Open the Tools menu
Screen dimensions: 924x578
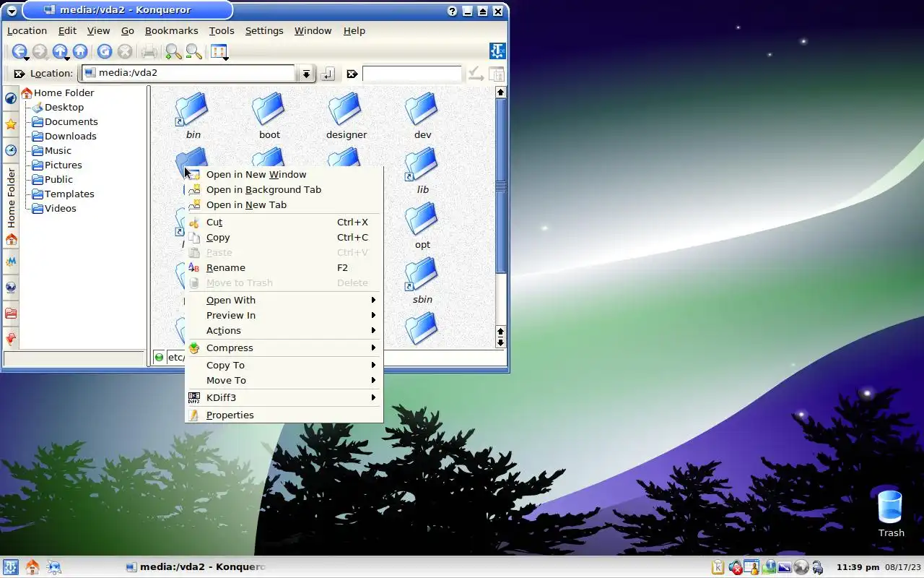222,30
